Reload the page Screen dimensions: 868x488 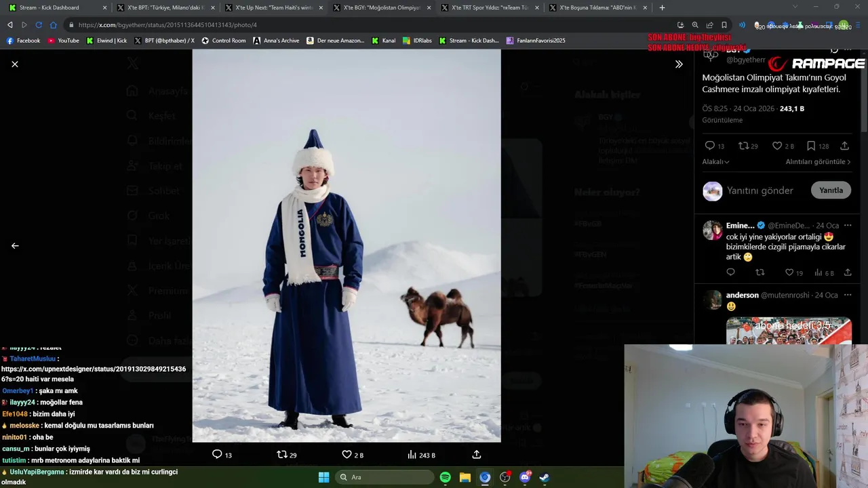coord(39,25)
